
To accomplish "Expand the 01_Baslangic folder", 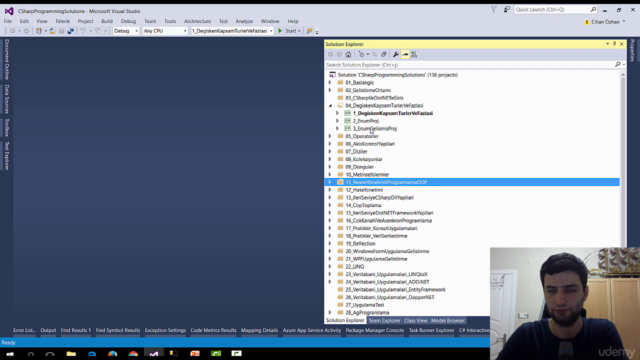I will [x=330, y=82].
